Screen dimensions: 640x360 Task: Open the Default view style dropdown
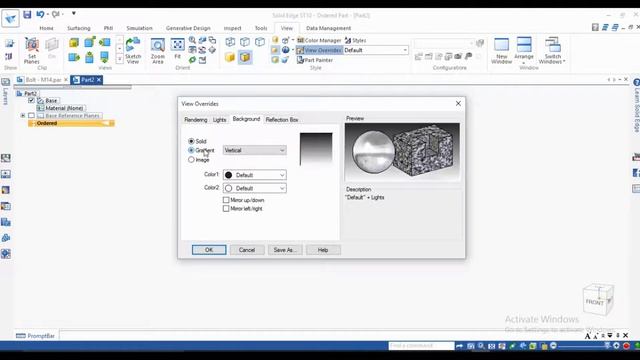pyautogui.click(x=376, y=50)
